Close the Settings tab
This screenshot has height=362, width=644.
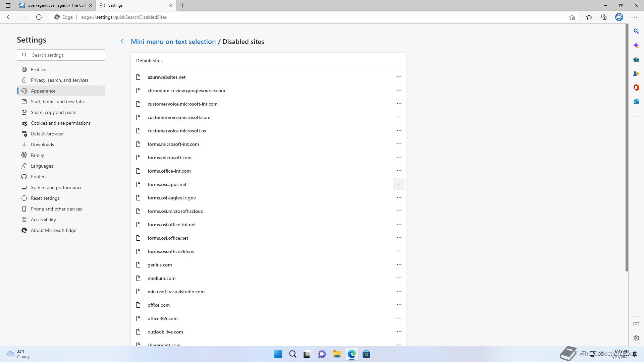point(171,5)
